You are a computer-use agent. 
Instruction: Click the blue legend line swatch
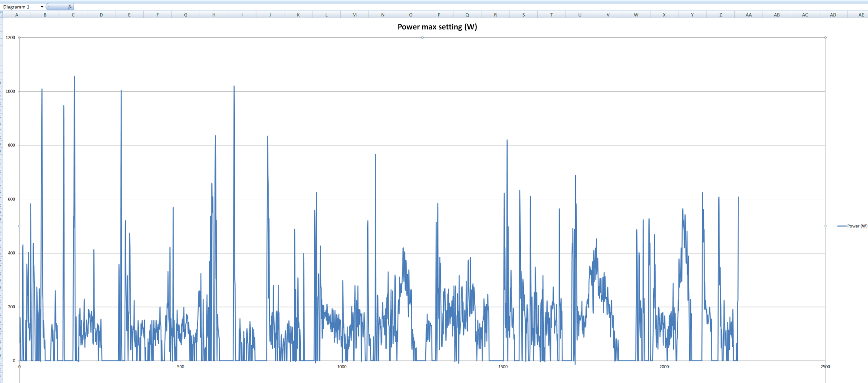pos(842,226)
